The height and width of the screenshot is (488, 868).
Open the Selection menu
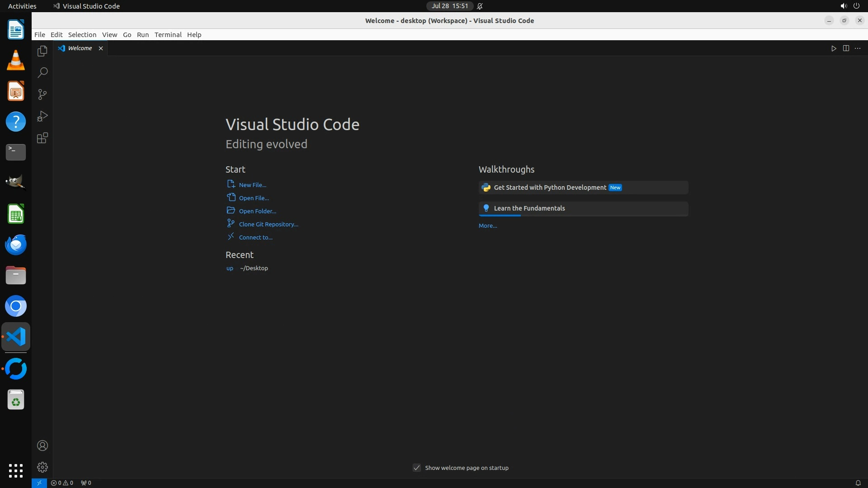[82, 35]
